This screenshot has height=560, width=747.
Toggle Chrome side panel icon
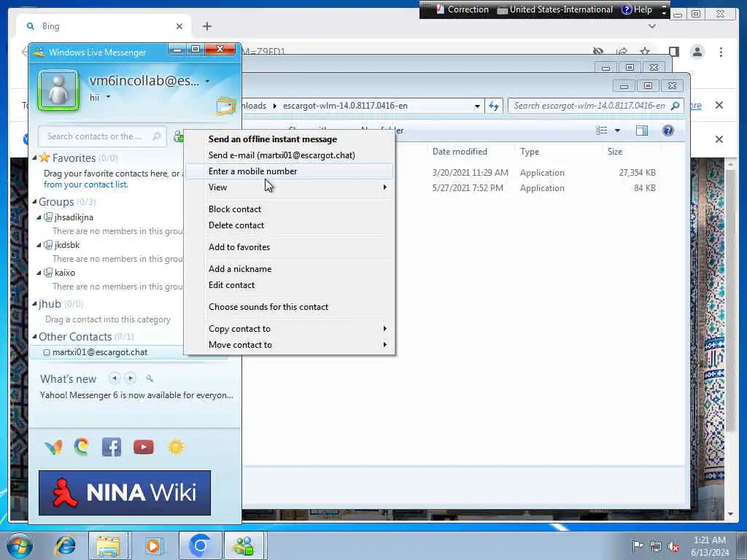673,52
